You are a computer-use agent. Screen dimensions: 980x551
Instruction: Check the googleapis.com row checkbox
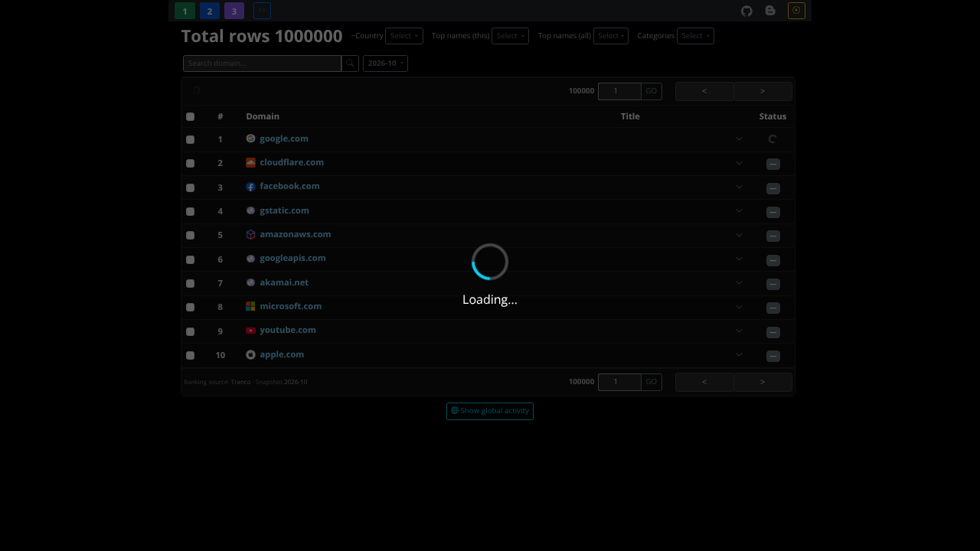point(190,259)
